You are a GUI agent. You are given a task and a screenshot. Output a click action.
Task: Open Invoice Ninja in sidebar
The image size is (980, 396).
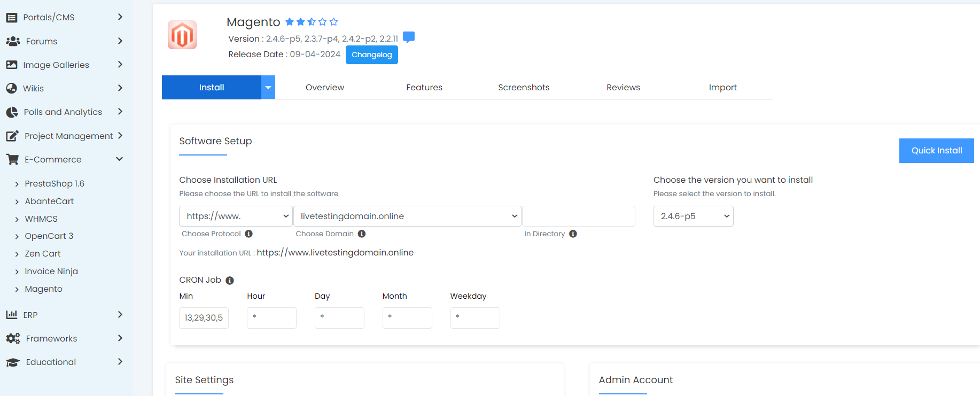click(x=51, y=271)
